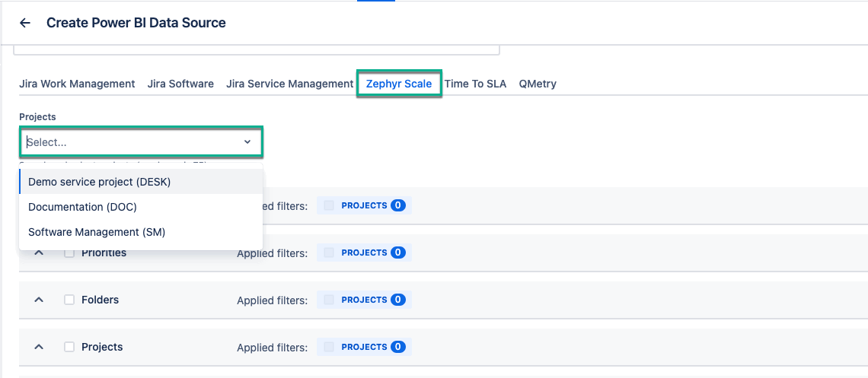The width and height of the screenshot is (868, 378).
Task: Collapse the Projects row chevron
Action: pos(39,347)
